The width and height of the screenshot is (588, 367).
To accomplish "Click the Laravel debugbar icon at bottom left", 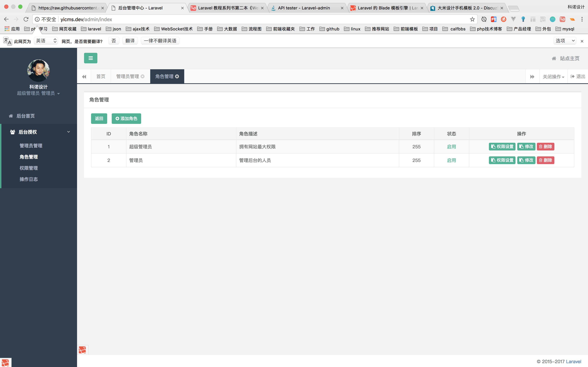I will [x=5, y=362].
